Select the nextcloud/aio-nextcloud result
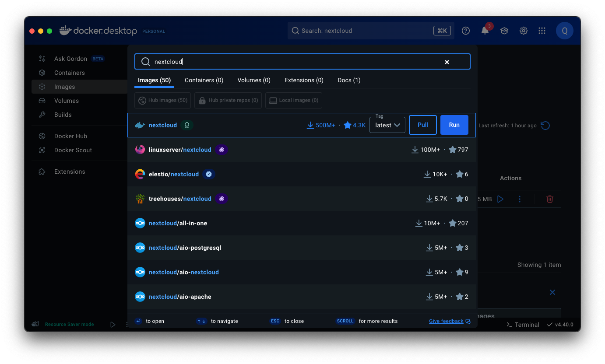Viewport: 605px width, 364px height. pyautogui.click(x=302, y=272)
